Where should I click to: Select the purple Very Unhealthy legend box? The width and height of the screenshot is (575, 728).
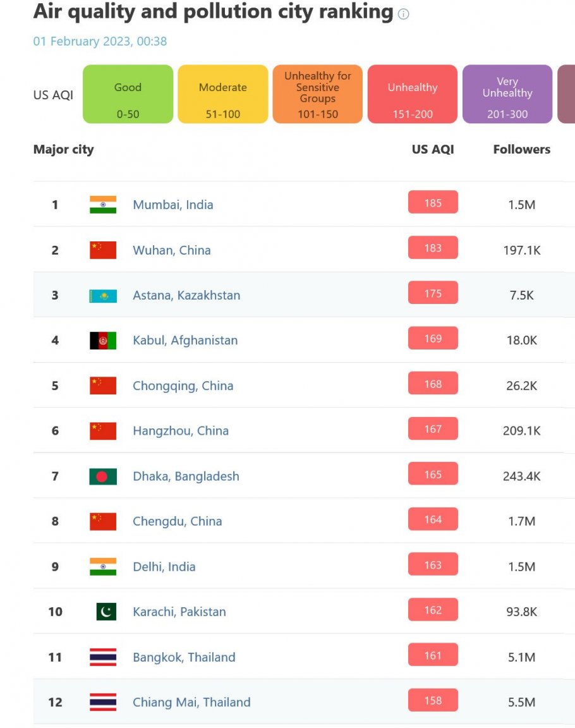[507, 94]
